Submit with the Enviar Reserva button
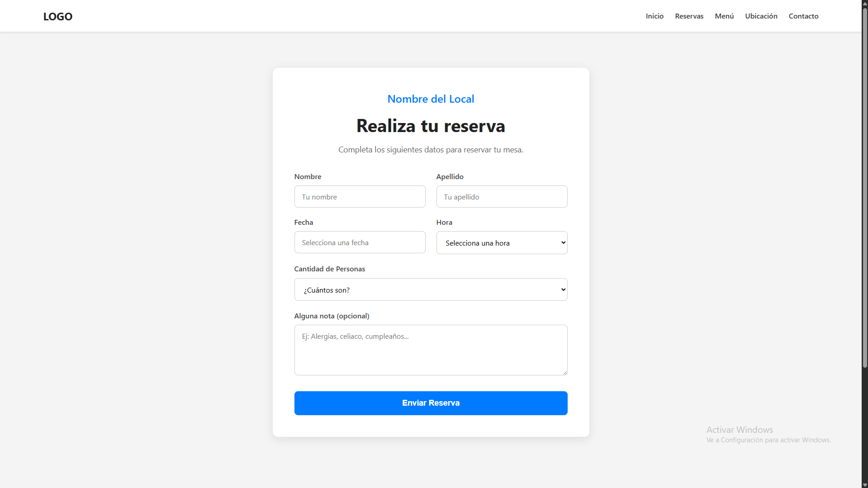 tap(431, 403)
